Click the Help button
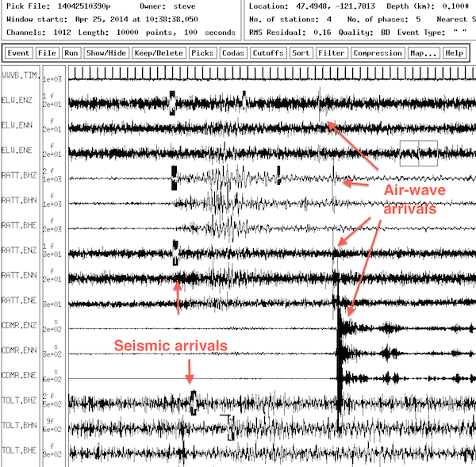Viewport: 476px width, 467px height. pos(454,53)
